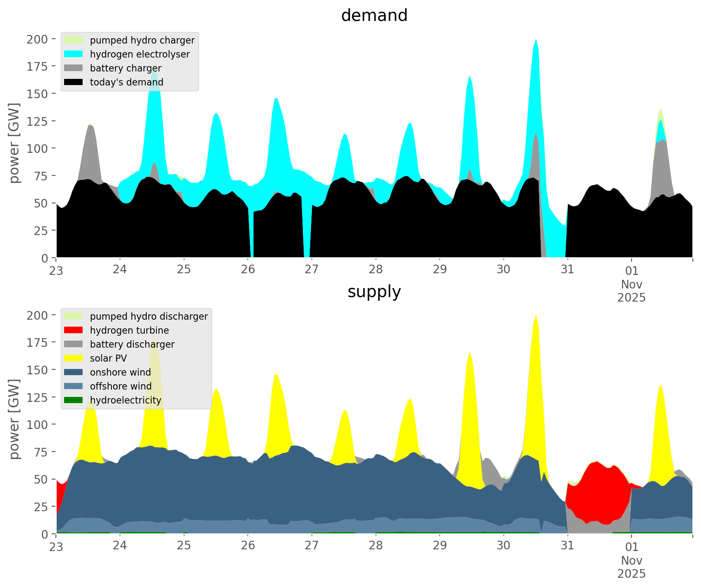
Task: Click the battery charger legend swatch
Action: (73, 68)
